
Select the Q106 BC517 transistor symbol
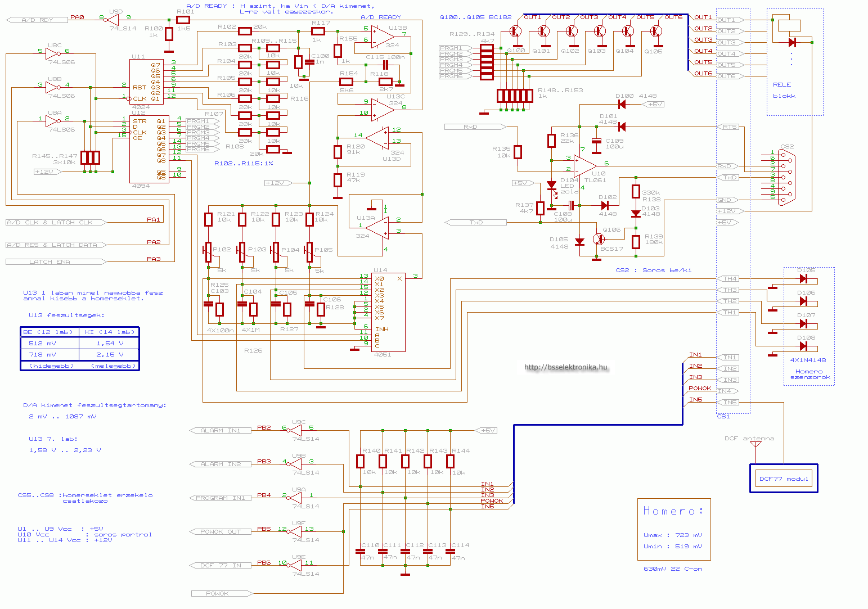pos(600,239)
